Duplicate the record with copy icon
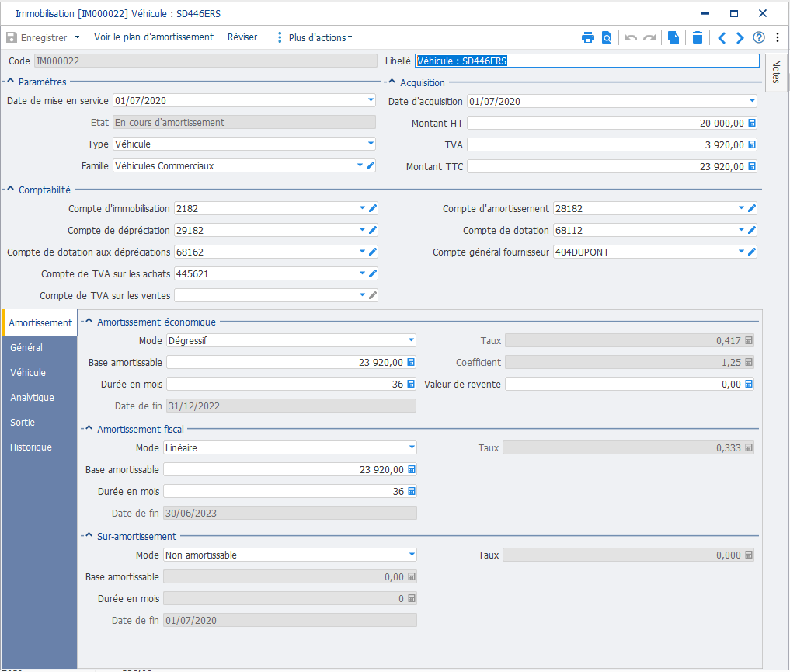Screen dimensions: 790x672 pyautogui.click(x=673, y=38)
